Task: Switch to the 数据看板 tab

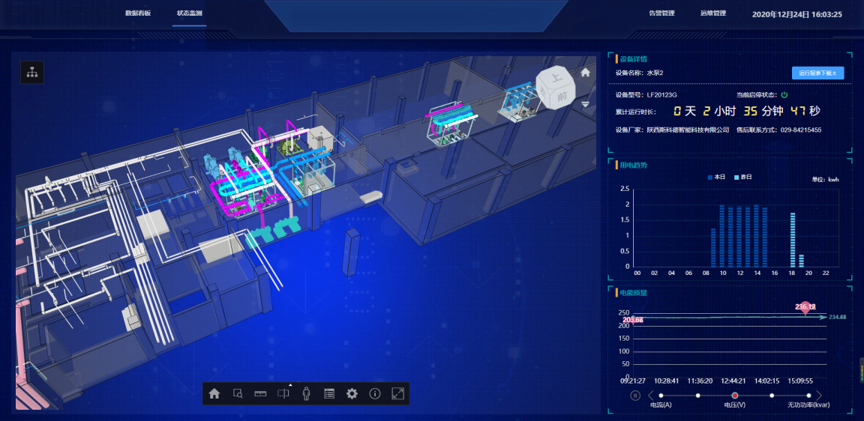Action: 138,14
